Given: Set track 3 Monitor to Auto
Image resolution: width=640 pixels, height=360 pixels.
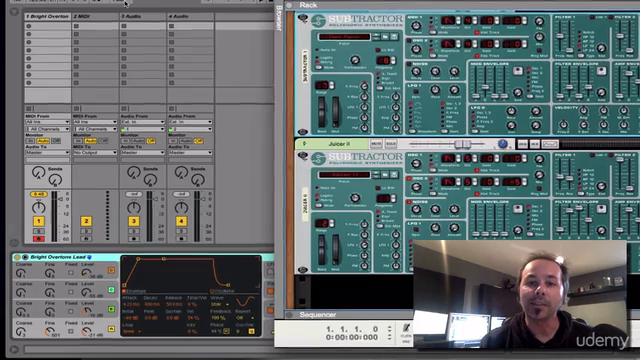Looking at the screenshot, I should [138, 141].
